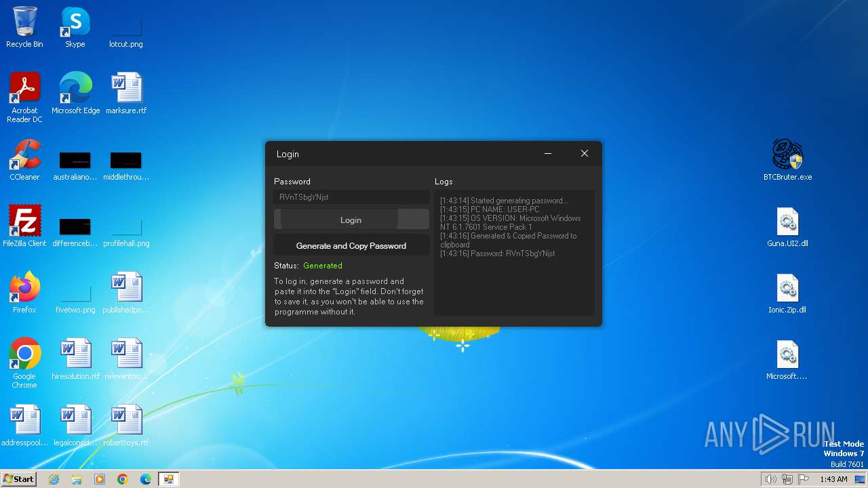Image resolution: width=868 pixels, height=488 pixels.
Task: Click log line 'Started generating password...'
Action: [505, 201]
